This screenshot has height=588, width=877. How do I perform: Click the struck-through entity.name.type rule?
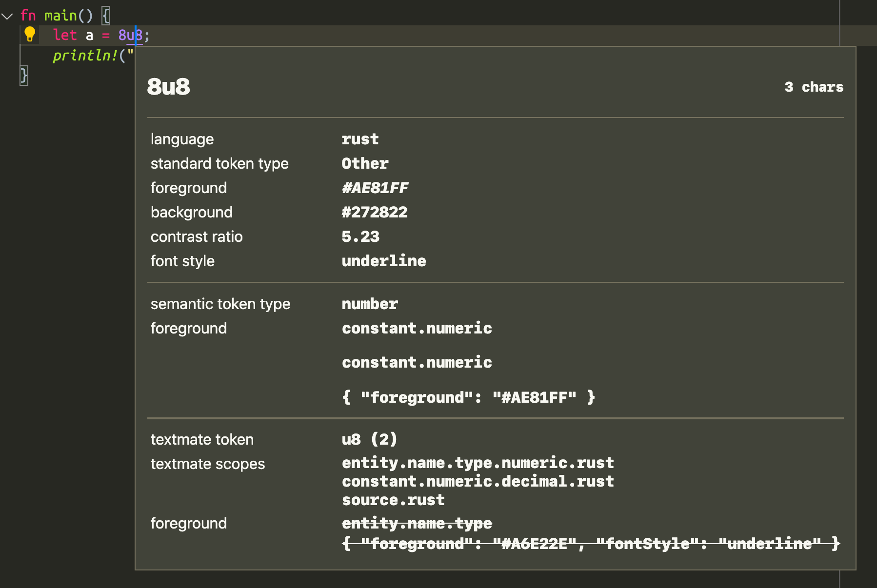coord(417,523)
